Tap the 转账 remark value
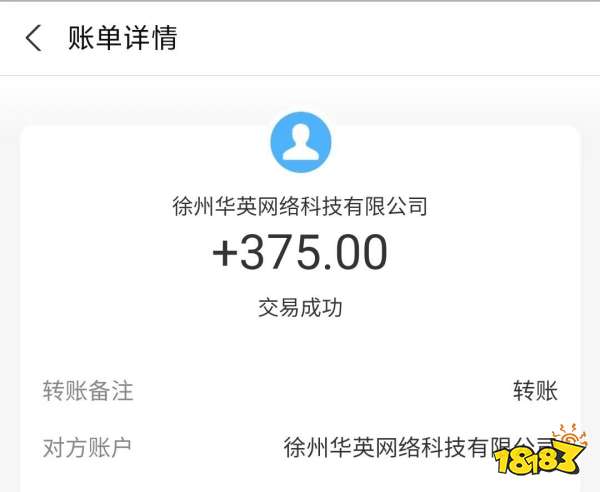 [535, 391]
